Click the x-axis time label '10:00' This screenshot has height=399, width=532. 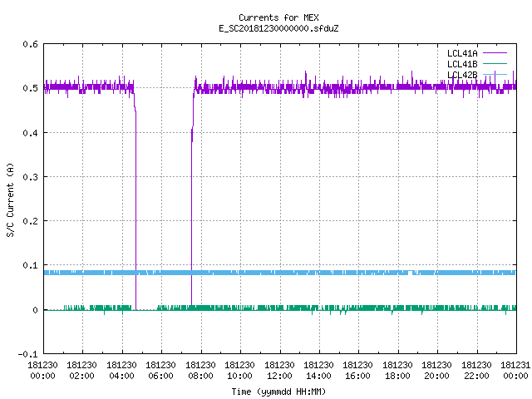click(239, 376)
